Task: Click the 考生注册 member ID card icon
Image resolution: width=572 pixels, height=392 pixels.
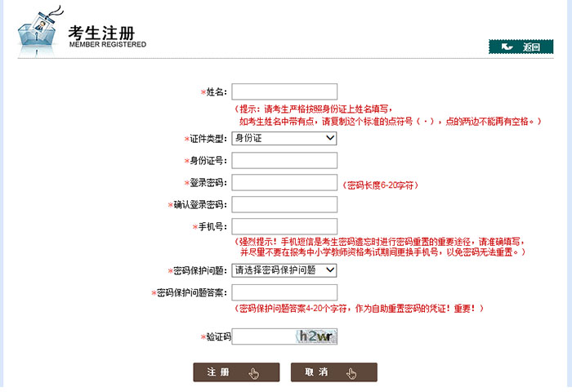Action: click(x=38, y=32)
